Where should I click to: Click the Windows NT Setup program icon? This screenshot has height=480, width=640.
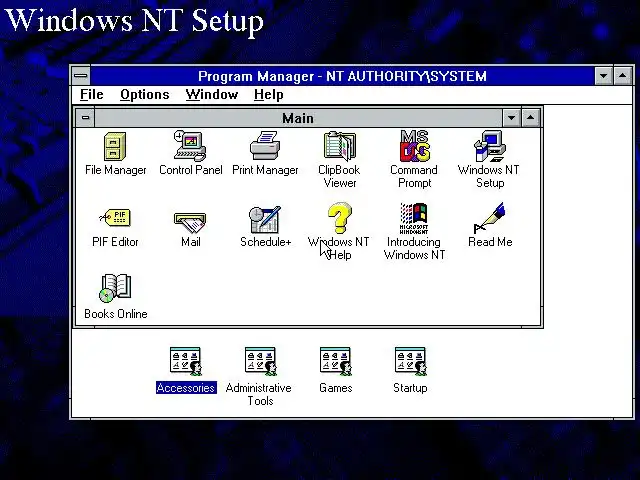tap(490, 146)
